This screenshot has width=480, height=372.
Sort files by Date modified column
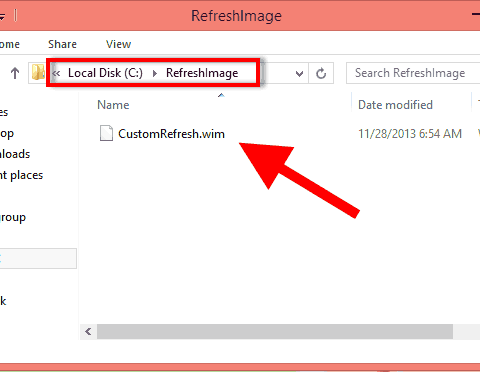(x=395, y=105)
